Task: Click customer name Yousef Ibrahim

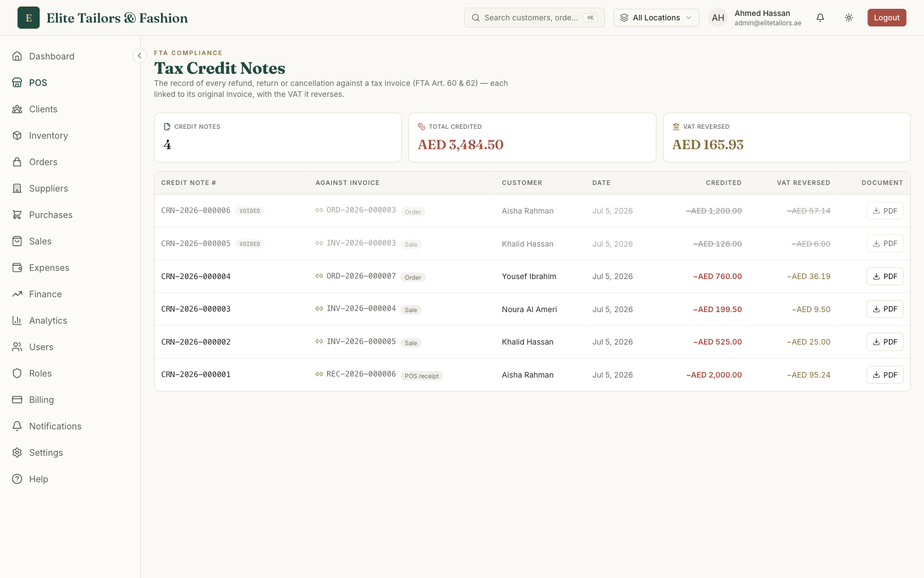Action: point(529,276)
